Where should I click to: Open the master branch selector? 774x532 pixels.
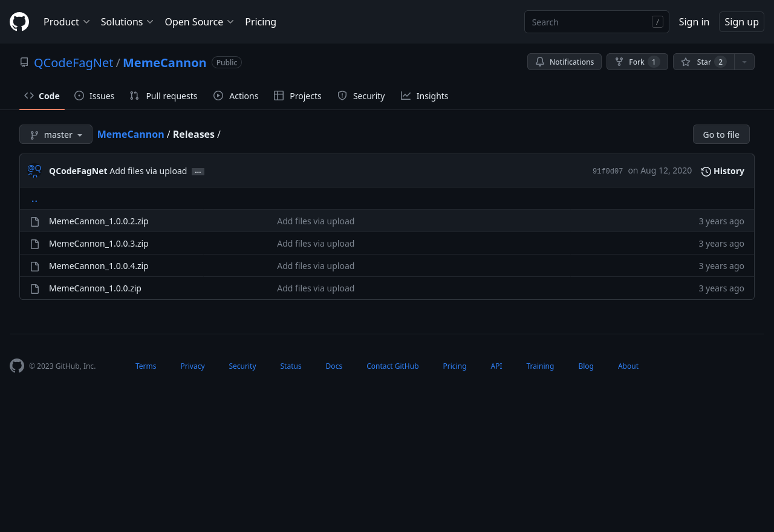click(56, 134)
